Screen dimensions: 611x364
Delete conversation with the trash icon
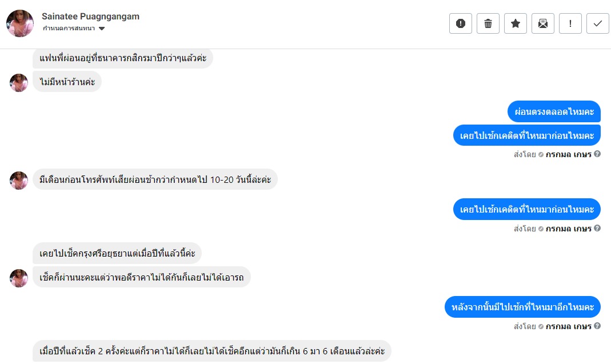click(x=488, y=23)
